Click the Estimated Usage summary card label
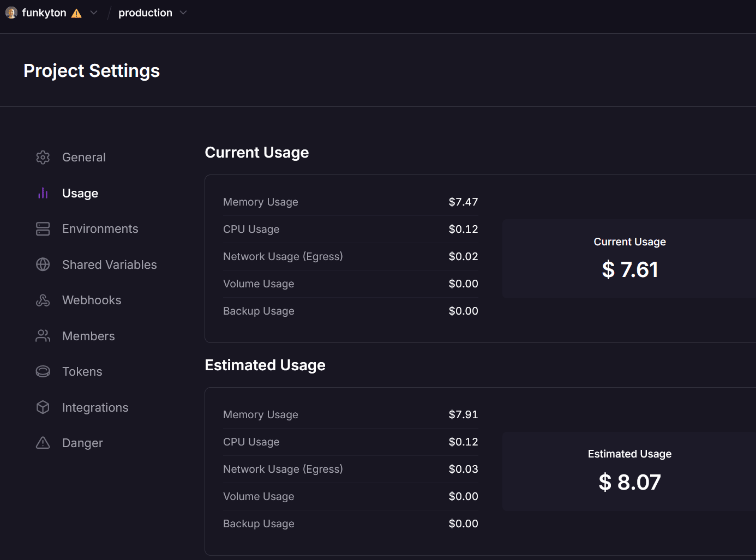Image resolution: width=756 pixels, height=560 pixels. pyautogui.click(x=630, y=454)
